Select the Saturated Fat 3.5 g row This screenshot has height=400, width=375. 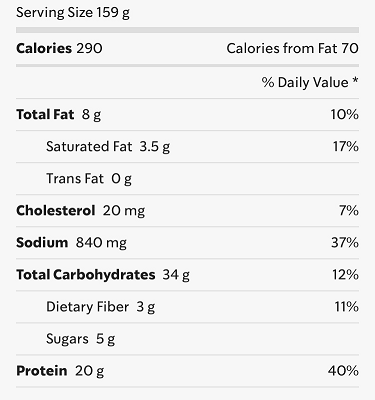tap(187, 146)
